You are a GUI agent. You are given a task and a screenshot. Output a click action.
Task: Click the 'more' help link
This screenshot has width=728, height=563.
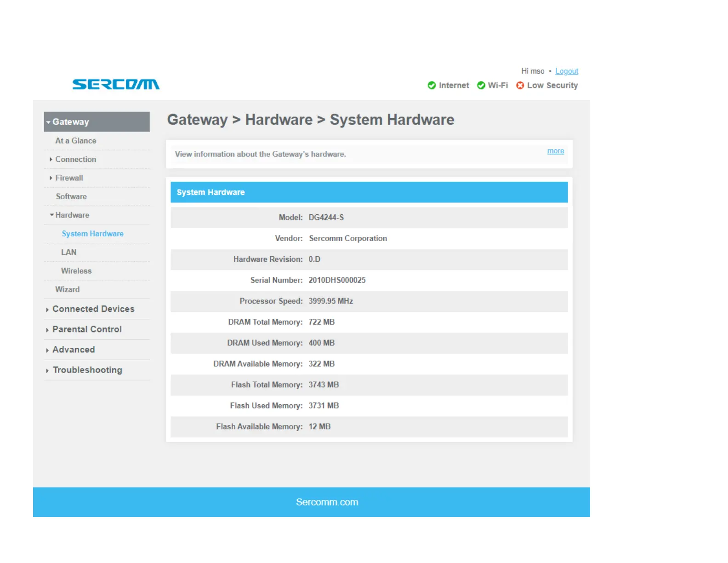click(555, 151)
